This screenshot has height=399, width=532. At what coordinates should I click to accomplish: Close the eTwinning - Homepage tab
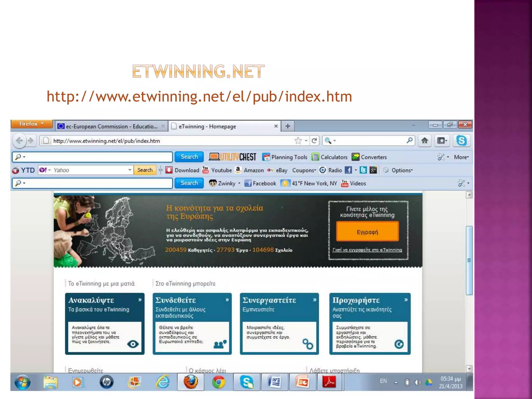coord(276,126)
